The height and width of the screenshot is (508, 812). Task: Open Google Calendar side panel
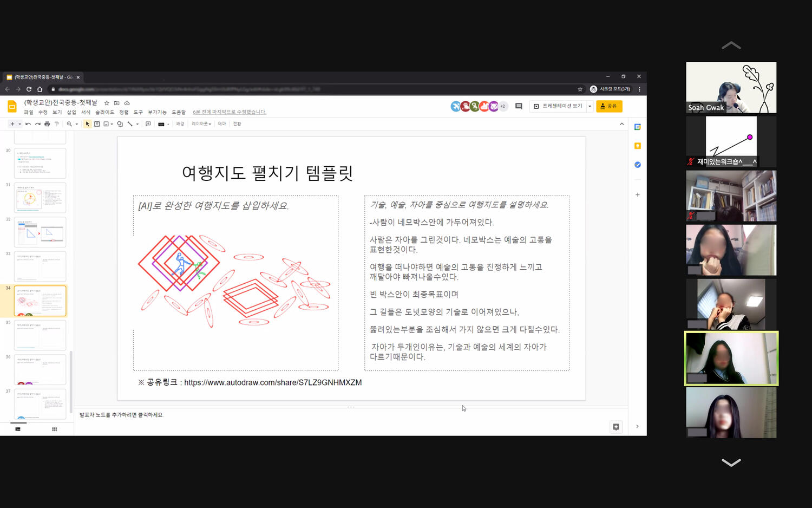tap(638, 127)
